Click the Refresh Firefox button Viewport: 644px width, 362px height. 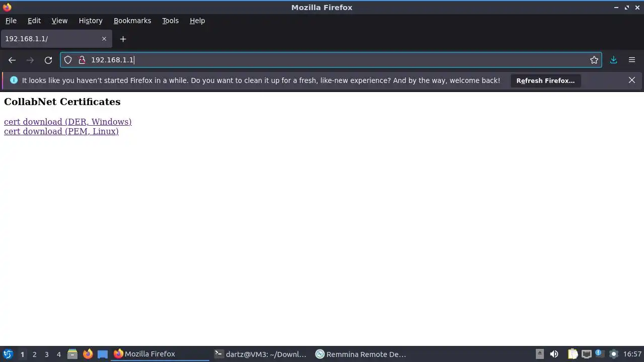click(x=545, y=80)
